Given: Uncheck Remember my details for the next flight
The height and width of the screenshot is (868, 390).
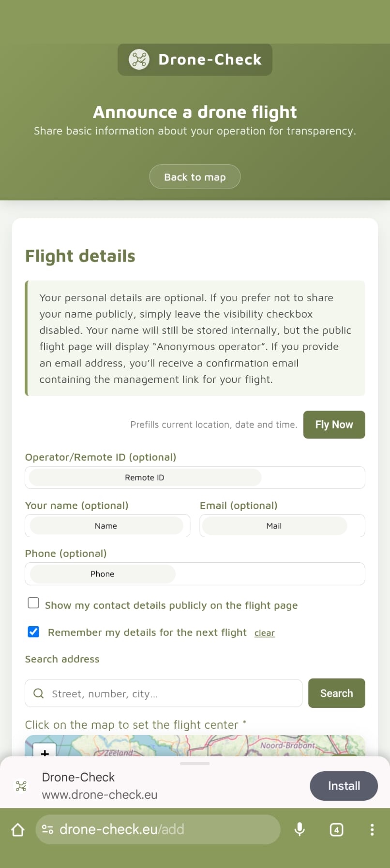Looking at the screenshot, I should [x=33, y=632].
